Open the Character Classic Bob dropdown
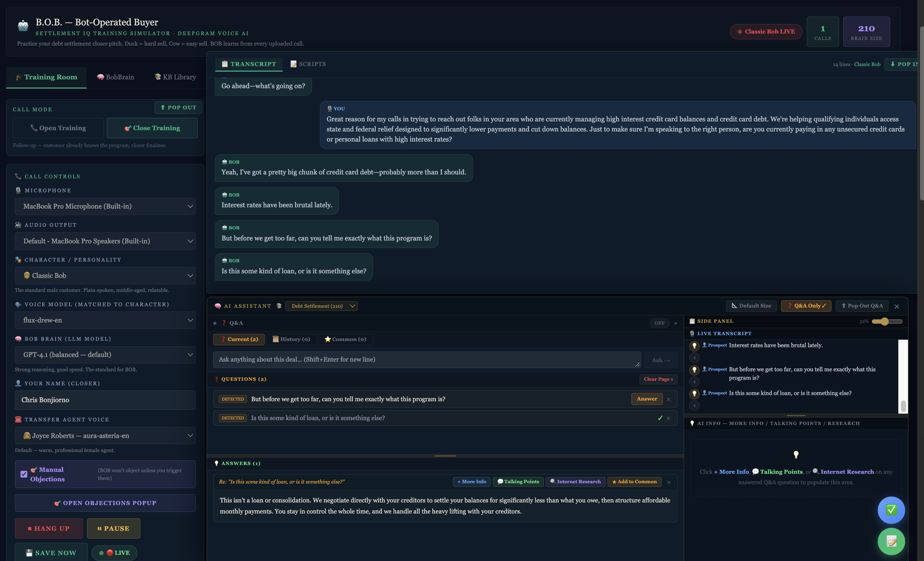The image size is (924, 561). (105, 275)
